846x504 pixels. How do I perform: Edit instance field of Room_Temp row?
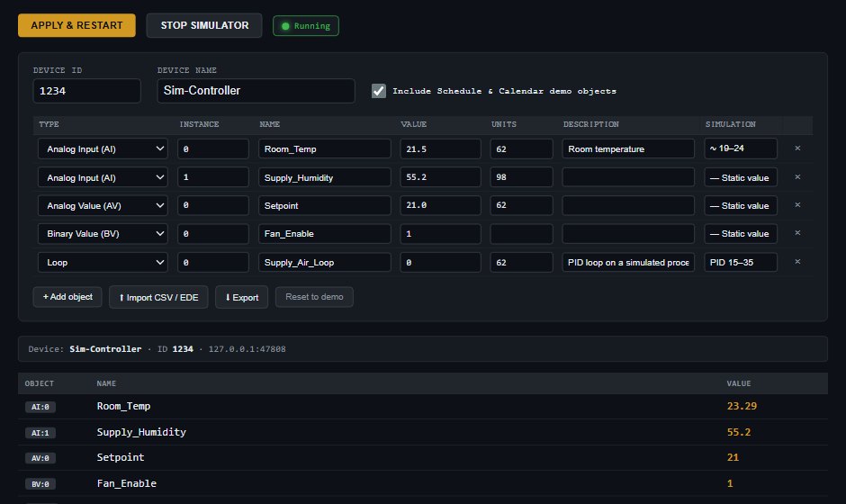point(213,148)
